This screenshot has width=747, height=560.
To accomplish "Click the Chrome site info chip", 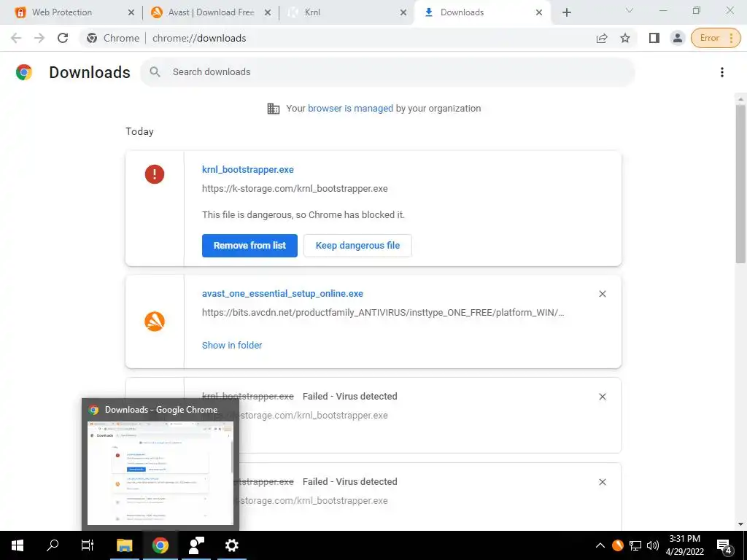I will pyautogui.click(x=113, y=38).
